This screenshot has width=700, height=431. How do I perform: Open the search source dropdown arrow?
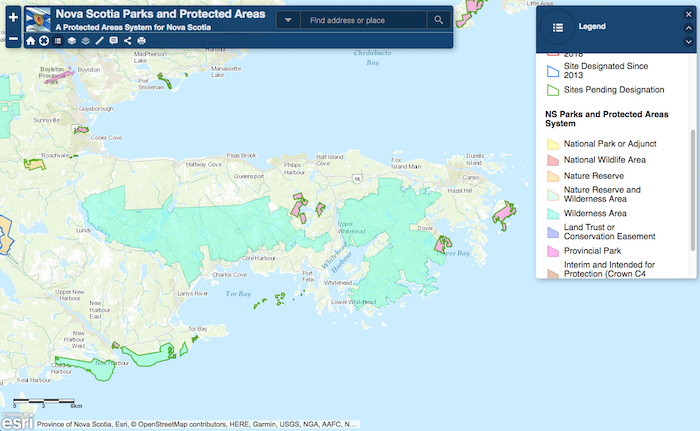[x=287, y=20]
